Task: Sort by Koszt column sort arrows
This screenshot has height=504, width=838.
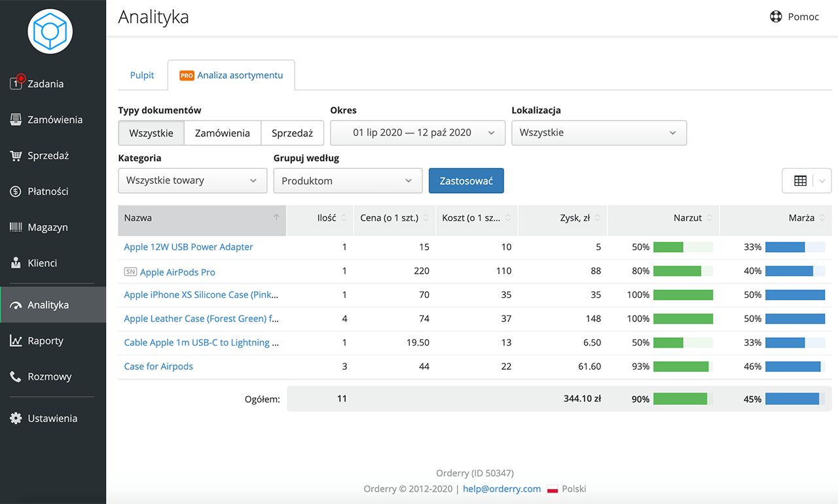Action: click(508, 218)
